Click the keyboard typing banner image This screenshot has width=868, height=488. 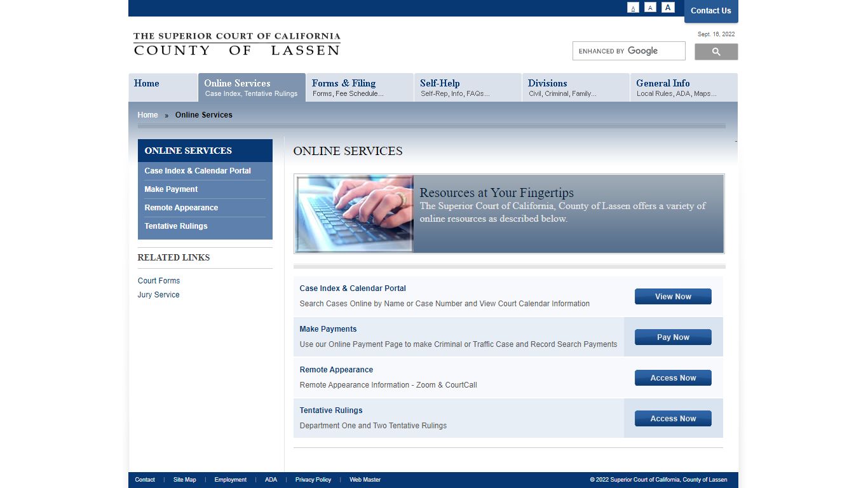pyautogui.click(x=355, y=214)
